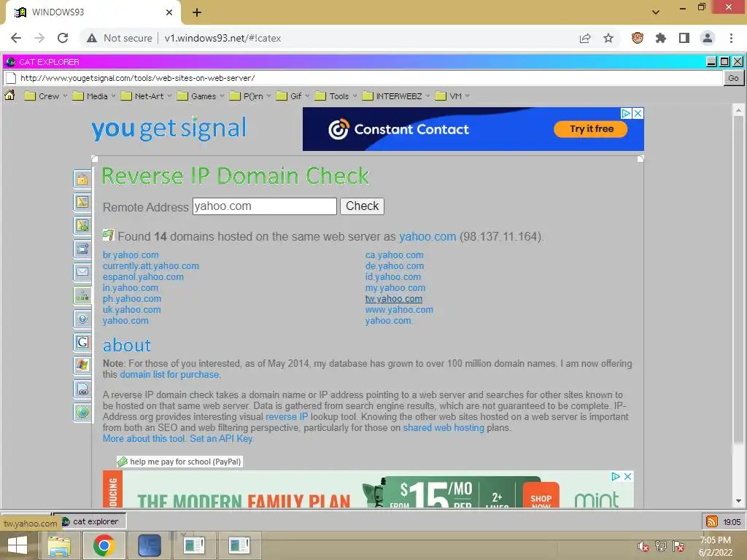Screen dimensions: 747x560
Task: Click the document file icon in the sidebar
Action: tap(82, 389)
